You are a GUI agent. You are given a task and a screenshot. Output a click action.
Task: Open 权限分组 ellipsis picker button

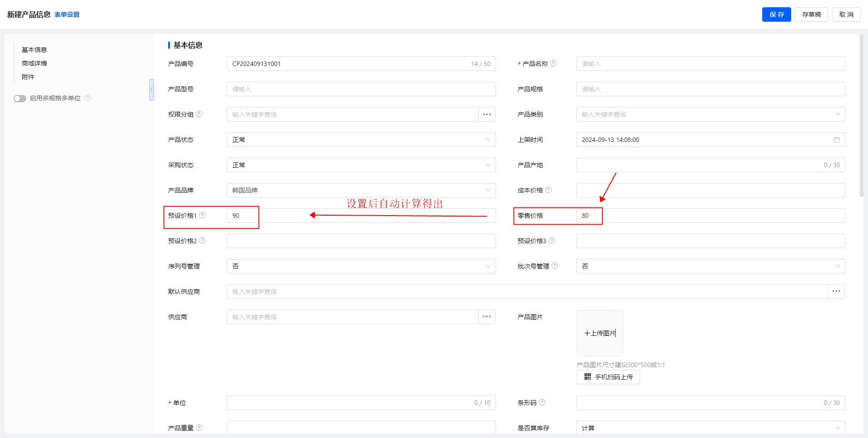(x=486, y=114)
